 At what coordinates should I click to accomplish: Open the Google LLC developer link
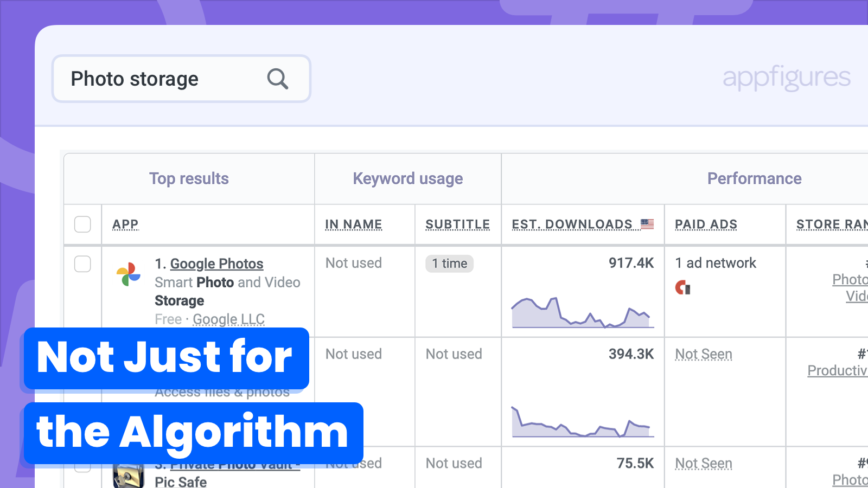tap(228, 319)
